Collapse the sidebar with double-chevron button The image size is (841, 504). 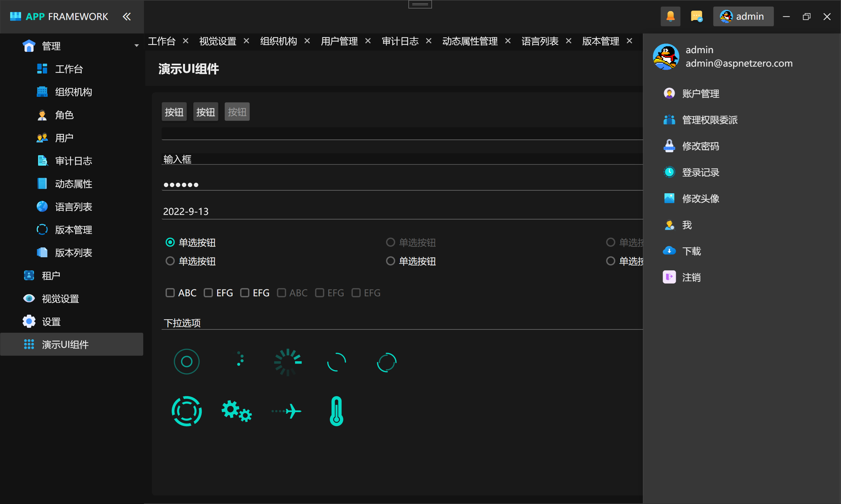[x=126, y=16]
